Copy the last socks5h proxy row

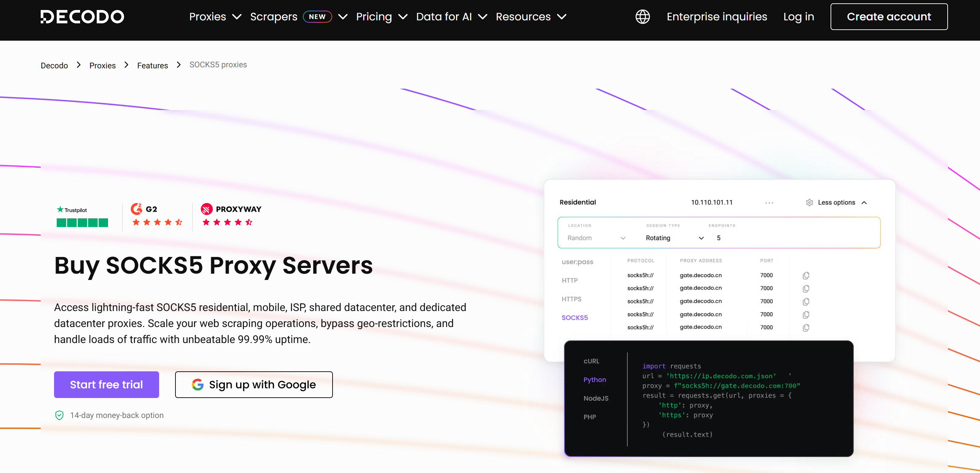[x=806, y=327]
